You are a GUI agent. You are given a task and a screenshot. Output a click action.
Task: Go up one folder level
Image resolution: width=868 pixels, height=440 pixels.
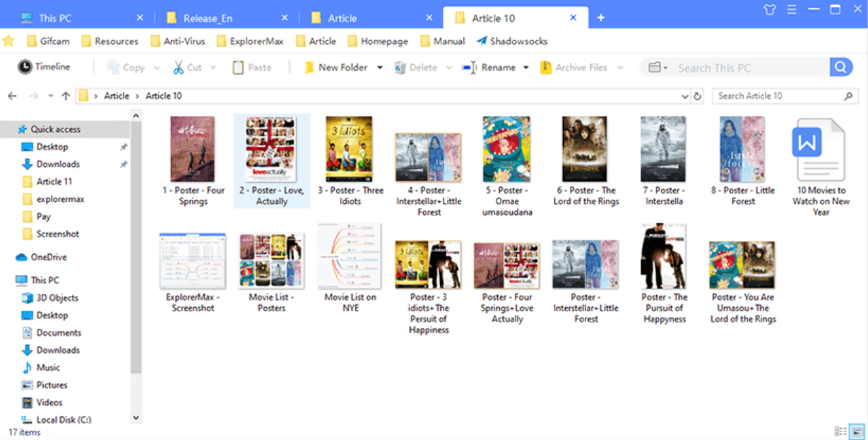[66, 95]
